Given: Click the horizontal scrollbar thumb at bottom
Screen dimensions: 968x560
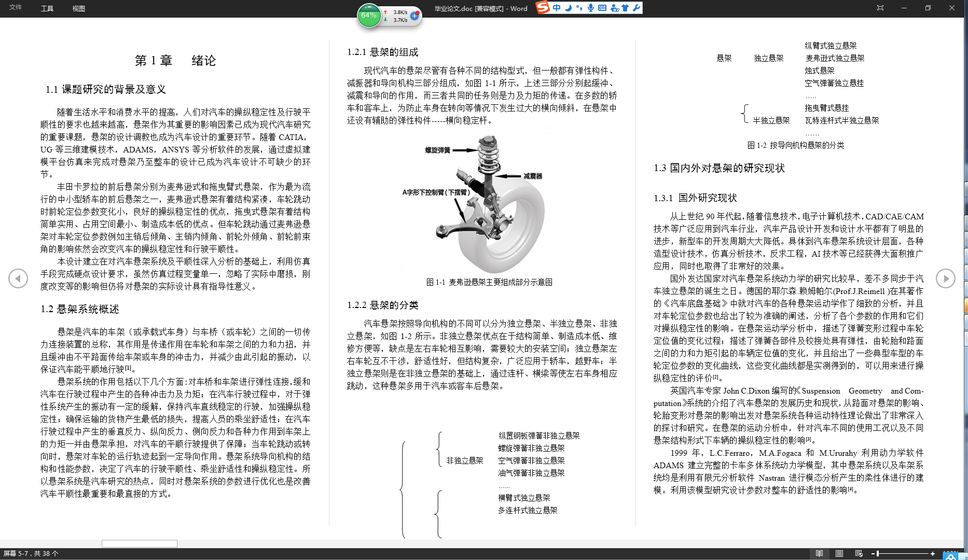Looking at the screenshot, I should (x=140, y=543).
